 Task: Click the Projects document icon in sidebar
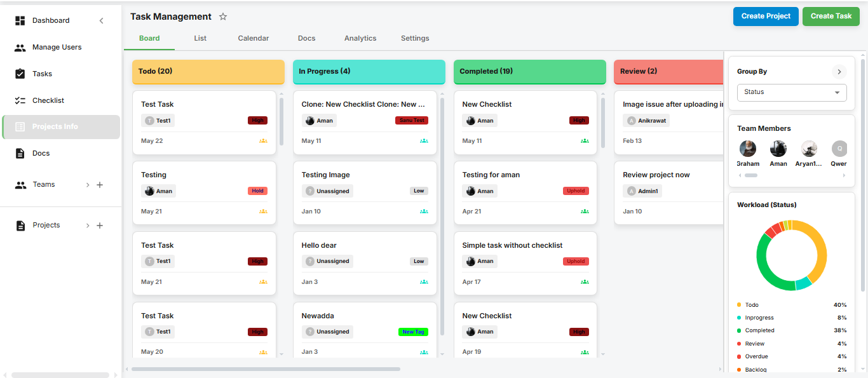pos(20,226)
